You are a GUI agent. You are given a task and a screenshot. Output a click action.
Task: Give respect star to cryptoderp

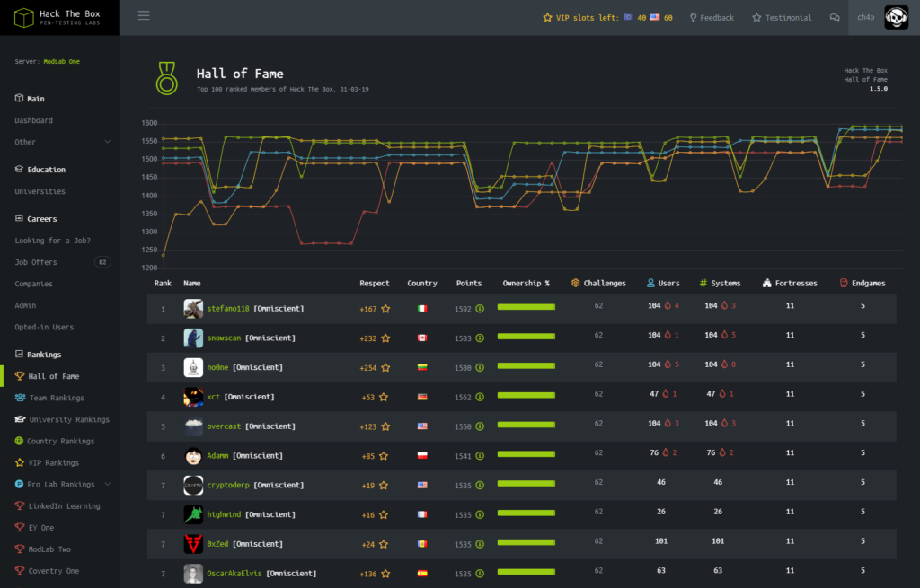click(383, 485)
